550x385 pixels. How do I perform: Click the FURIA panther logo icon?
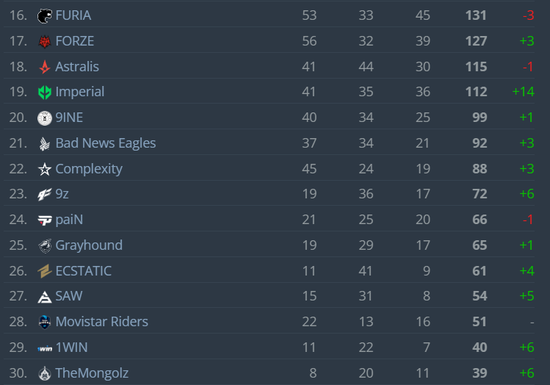45,16
